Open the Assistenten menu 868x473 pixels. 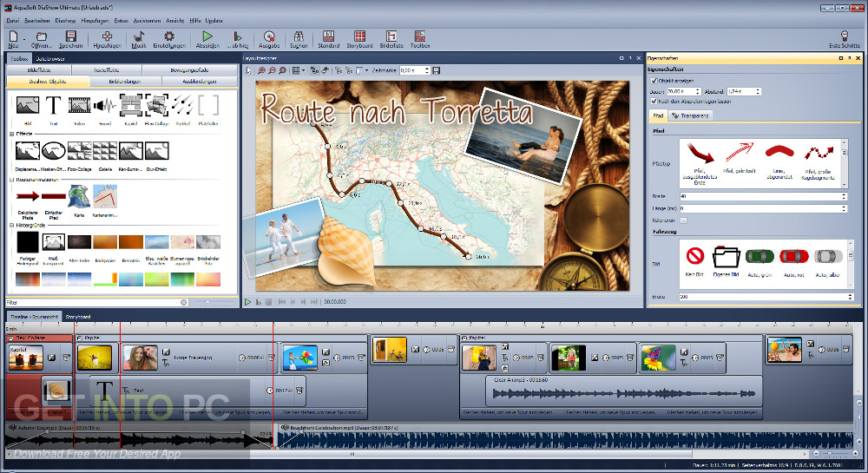tap(147, 21)
